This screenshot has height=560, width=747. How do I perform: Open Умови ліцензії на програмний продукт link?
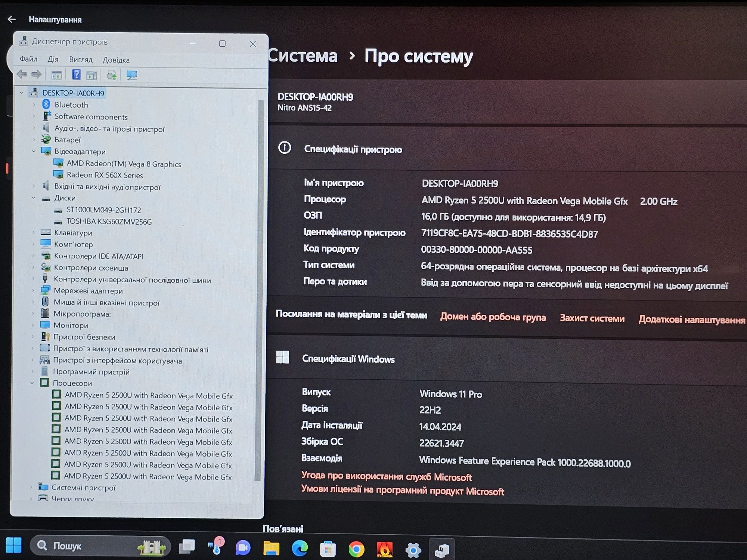(403, 490)
